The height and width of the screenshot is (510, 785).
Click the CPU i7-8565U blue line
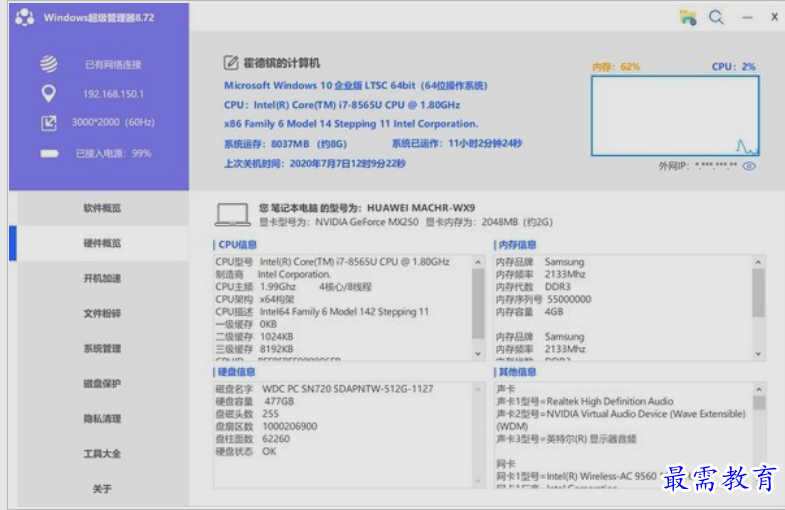click(342, 105)
